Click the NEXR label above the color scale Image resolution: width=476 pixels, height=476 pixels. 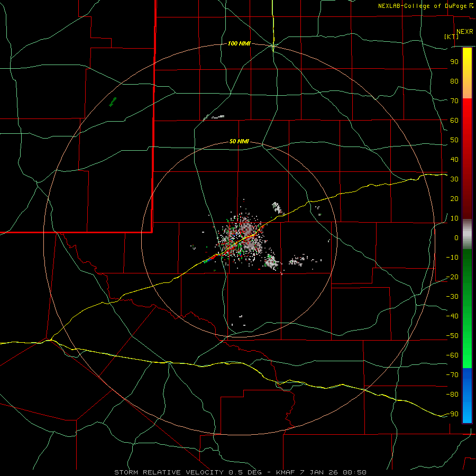pos(464,32)
